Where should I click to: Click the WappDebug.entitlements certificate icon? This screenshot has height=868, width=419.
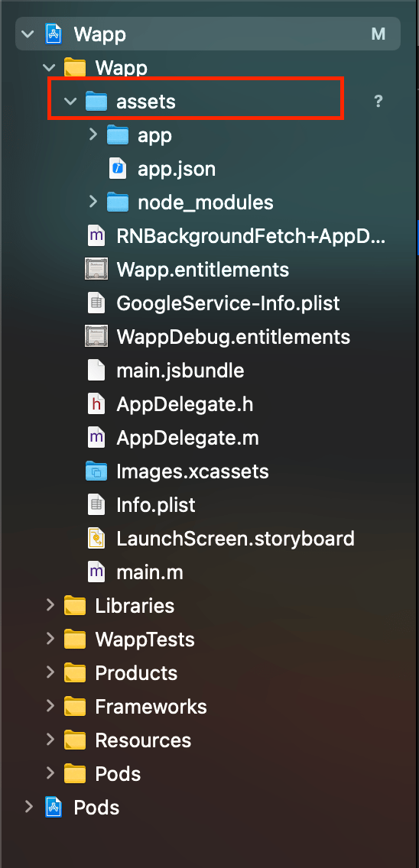pyautogui.click(x=96, y=337)
